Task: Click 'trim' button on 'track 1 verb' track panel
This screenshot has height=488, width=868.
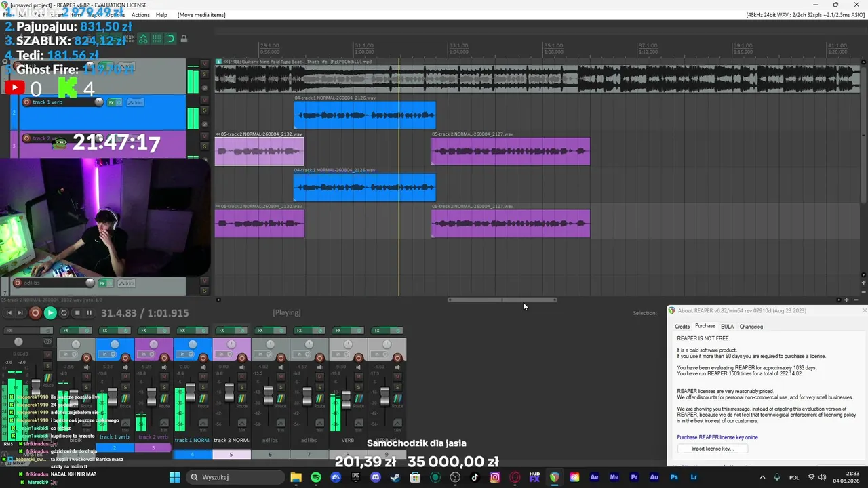Action: (135, 102)
